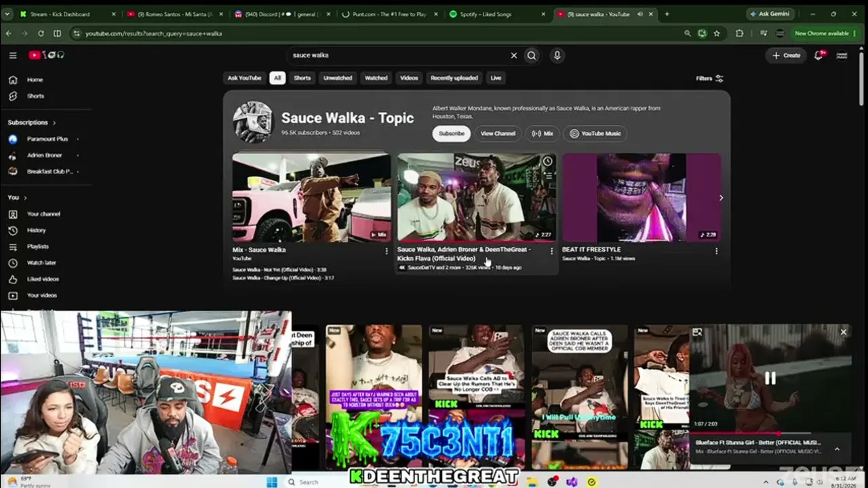Select the Ask YouTube chip
868x488 pixels.
click(244, 78)
